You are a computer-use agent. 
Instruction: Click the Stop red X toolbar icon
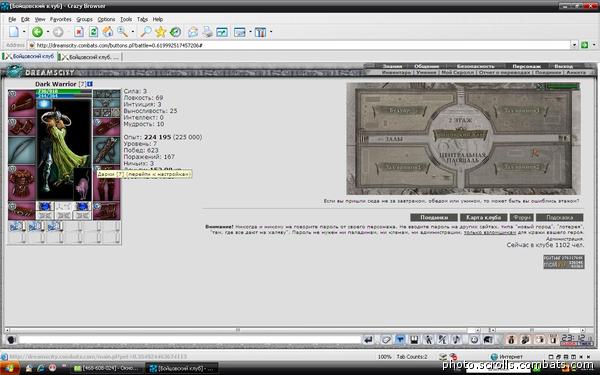(79, 32)
